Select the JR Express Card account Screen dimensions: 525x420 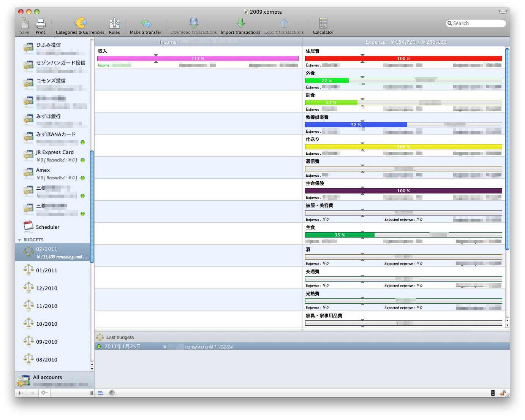click(x=55, y=152)
